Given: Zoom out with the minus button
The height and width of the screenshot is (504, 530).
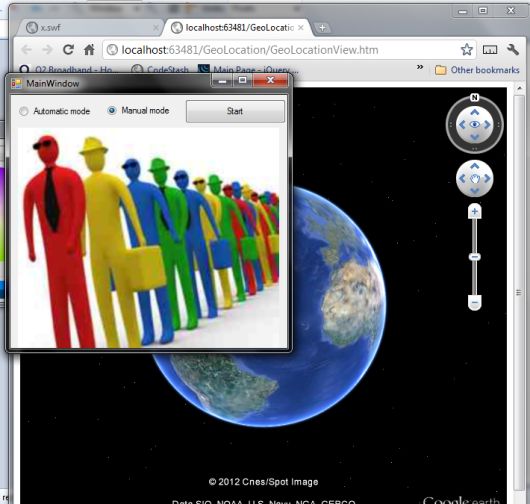Looking at the screenshot, I should [475, 303].
